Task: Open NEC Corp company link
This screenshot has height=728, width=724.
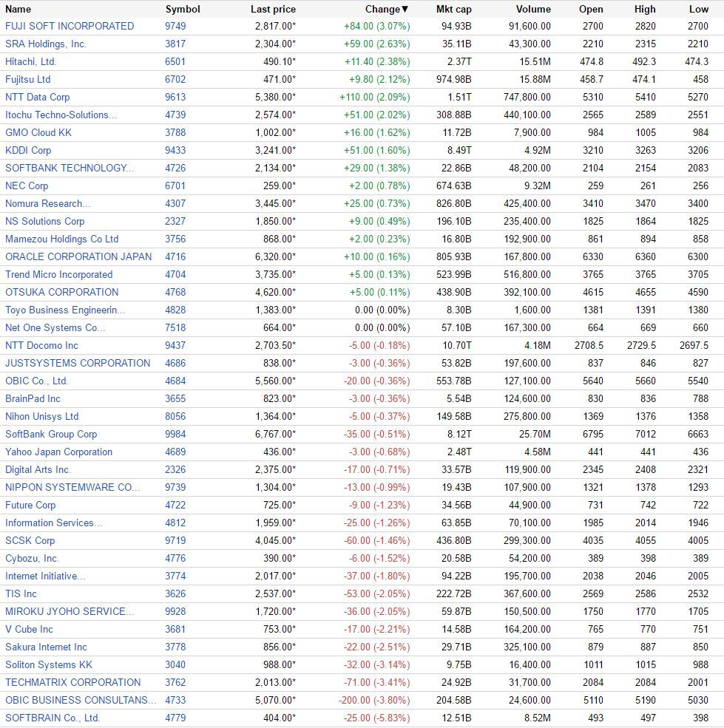Action: point(27,186)
